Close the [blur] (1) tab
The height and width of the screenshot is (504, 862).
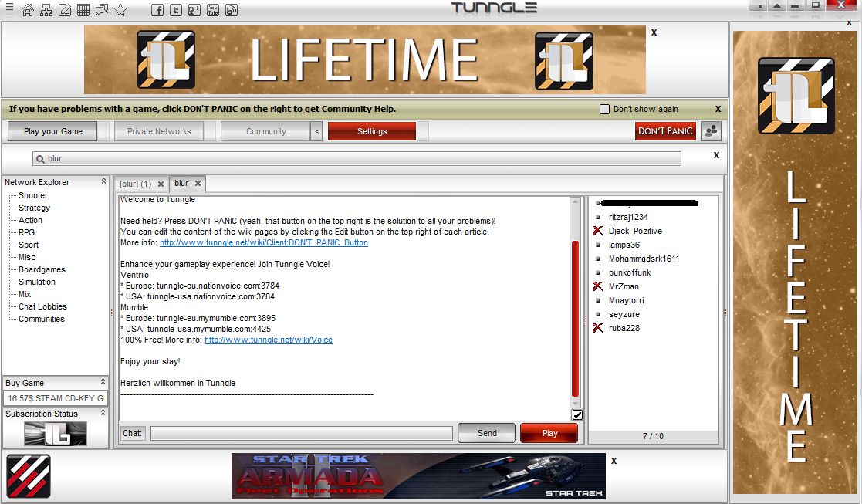[x=161, y=184]
